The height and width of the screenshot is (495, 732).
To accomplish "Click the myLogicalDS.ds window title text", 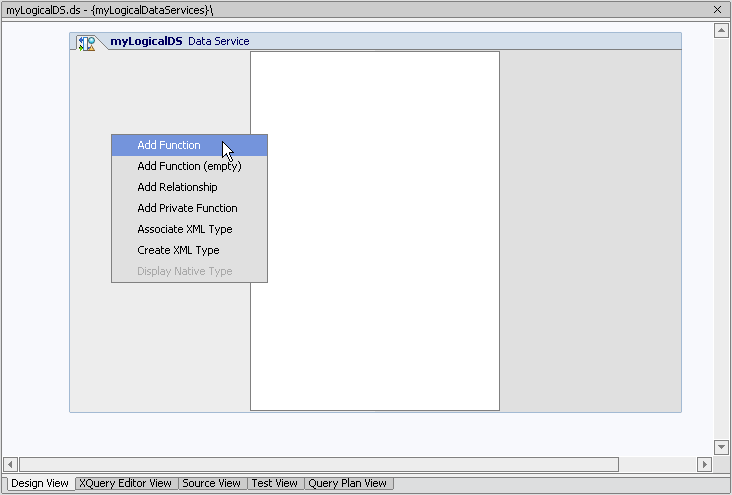I will point(110,10).
